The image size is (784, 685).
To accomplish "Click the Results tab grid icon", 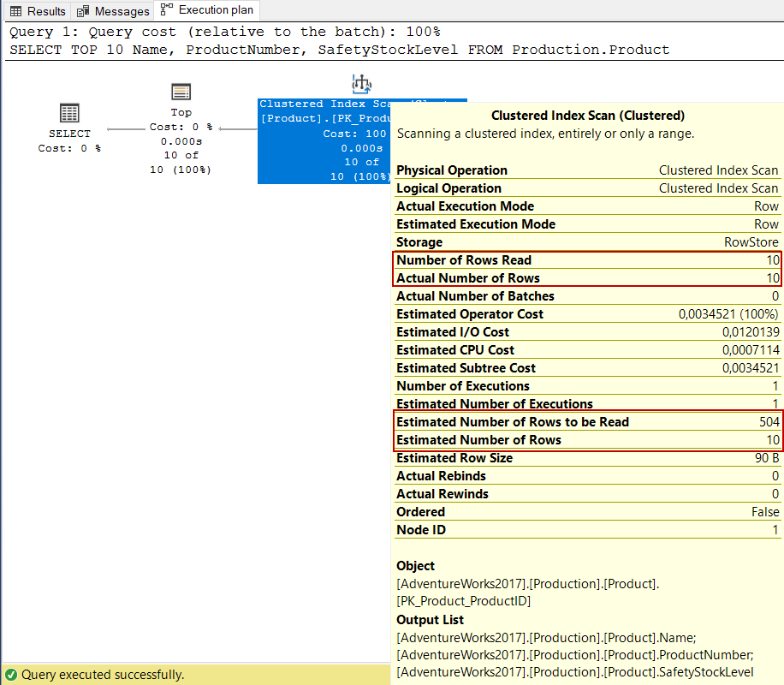I will pos(15,11).
